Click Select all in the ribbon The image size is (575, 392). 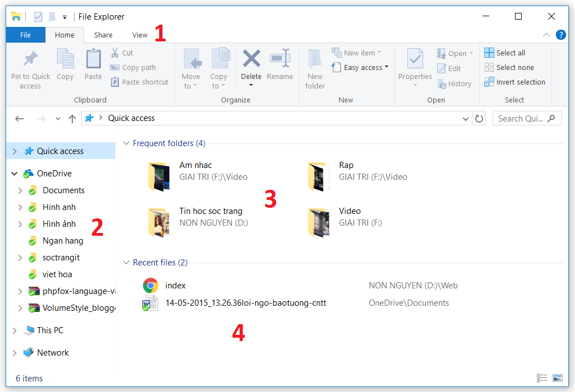[504, 52]
